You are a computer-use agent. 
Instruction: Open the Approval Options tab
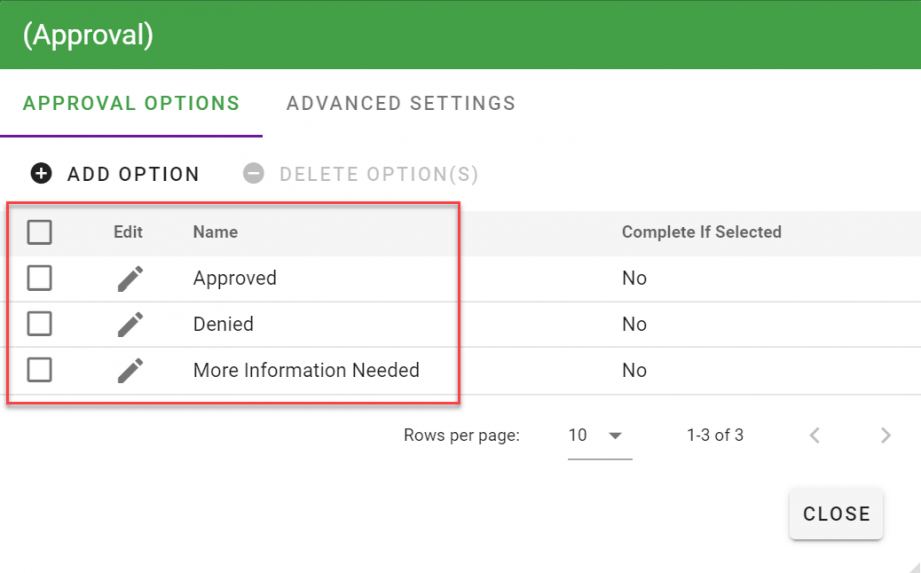(131, 103)
